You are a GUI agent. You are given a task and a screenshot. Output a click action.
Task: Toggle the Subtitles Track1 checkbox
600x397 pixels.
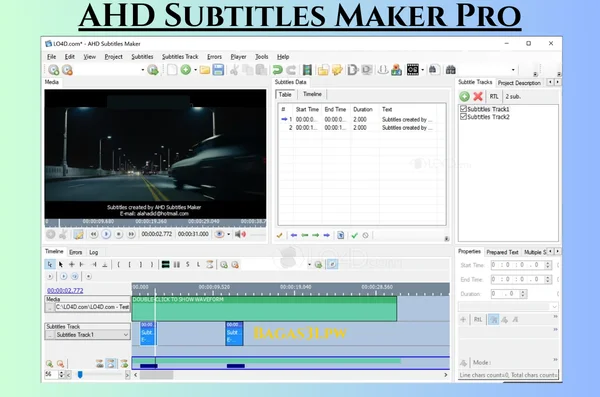(463, 109)
